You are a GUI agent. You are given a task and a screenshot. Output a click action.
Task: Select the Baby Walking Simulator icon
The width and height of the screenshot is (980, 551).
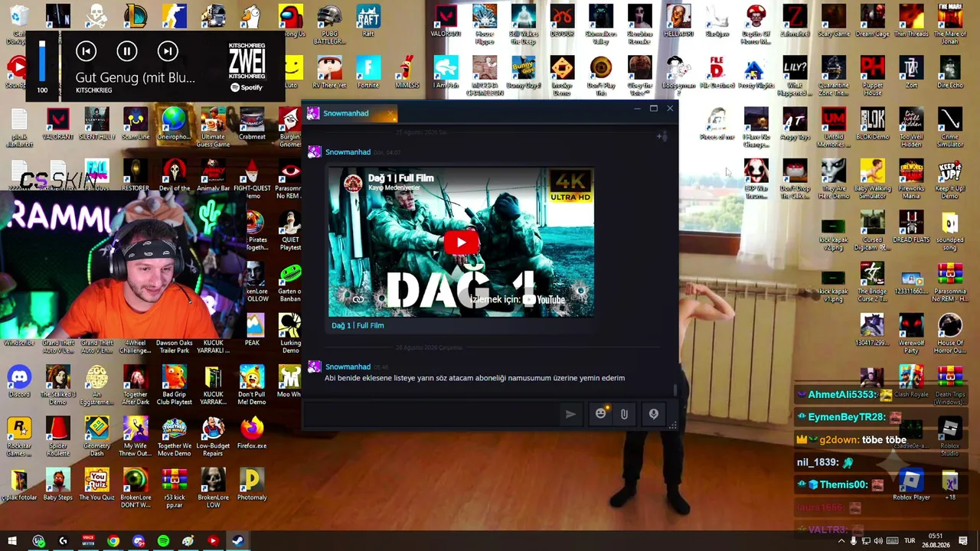point(872,179)
